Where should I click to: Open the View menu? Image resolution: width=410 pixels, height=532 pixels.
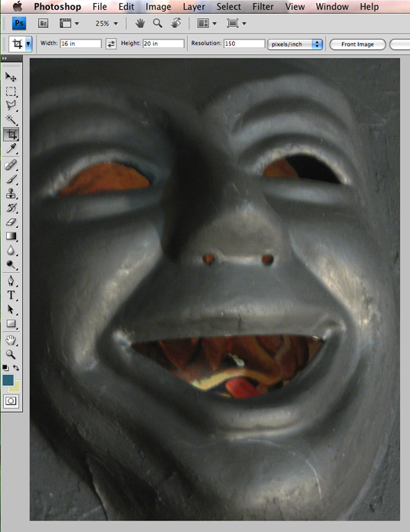295,6
